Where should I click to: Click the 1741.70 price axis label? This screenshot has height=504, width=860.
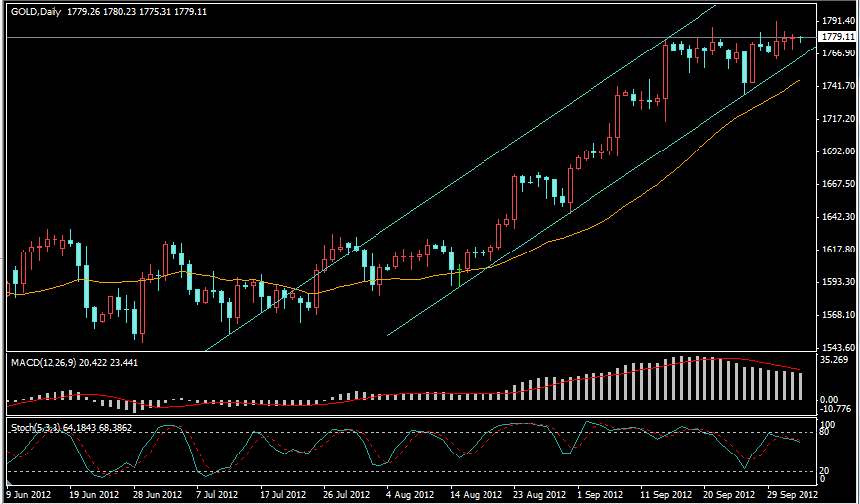point(838,86)
